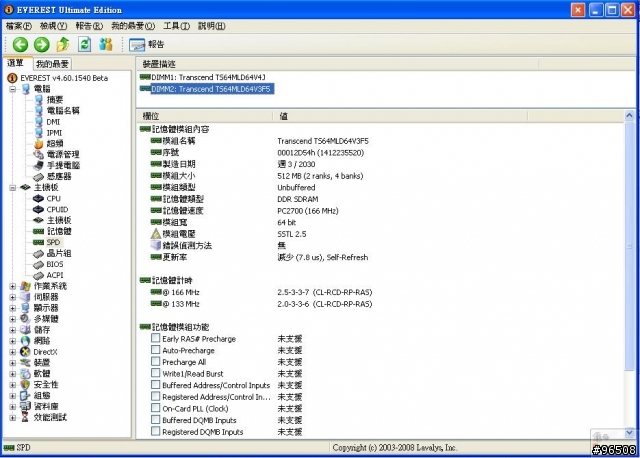
Task: Toggle Precharge All checkbox
Action: [x=156, y=361]
